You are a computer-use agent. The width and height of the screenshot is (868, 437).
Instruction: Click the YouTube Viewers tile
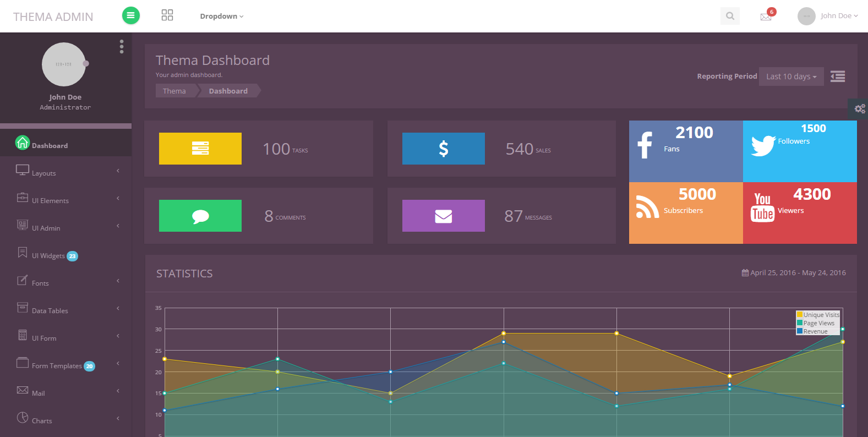tap(800, 213)
